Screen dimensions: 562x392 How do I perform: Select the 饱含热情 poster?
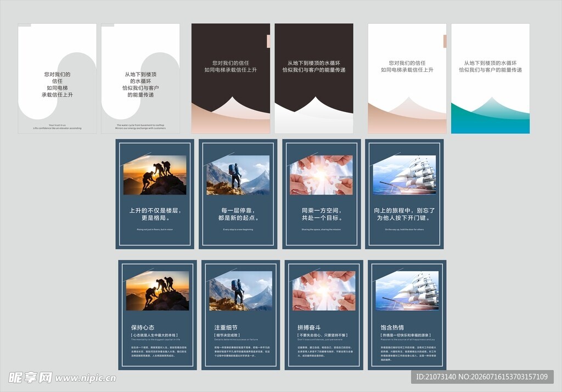407,315
